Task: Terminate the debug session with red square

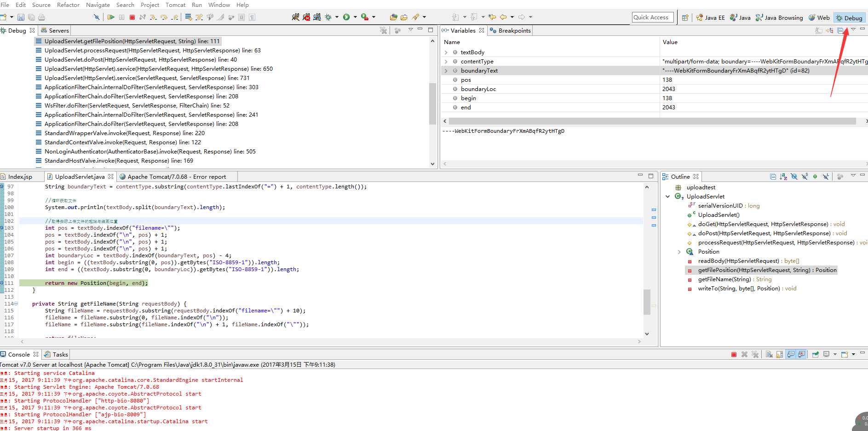Action: [132, 17]
